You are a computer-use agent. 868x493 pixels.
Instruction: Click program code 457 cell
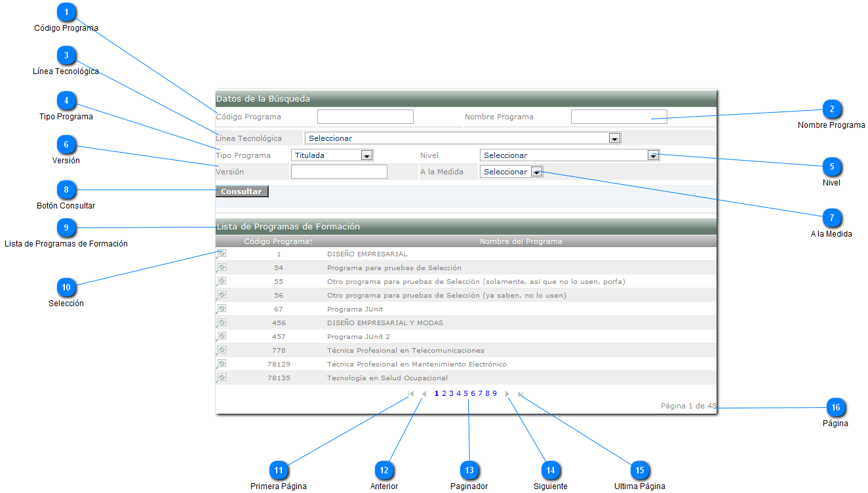279,336
